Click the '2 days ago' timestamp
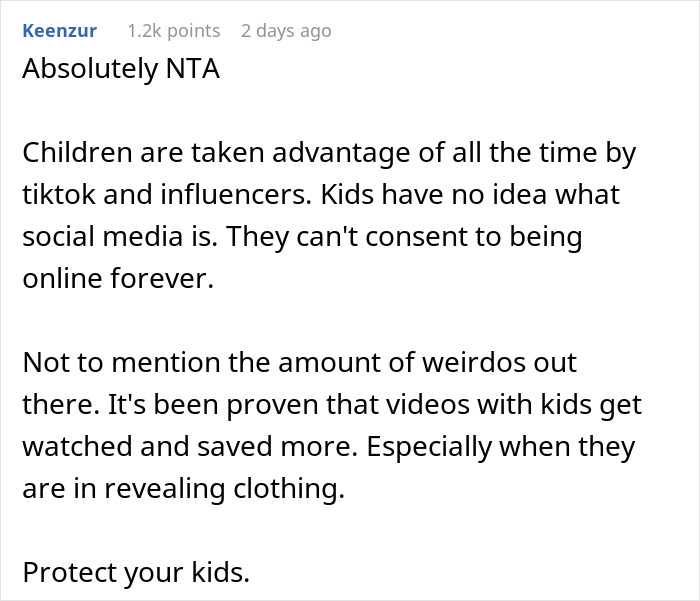 286,31
